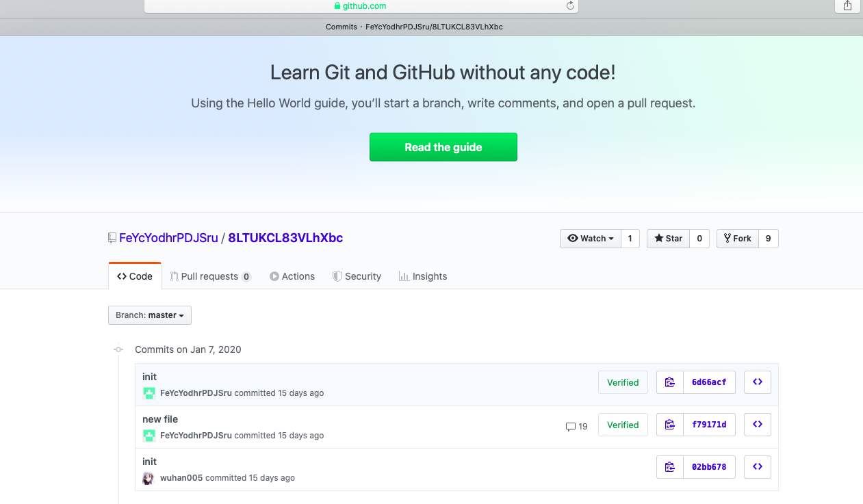The width and height of the screenshot is (863, 504).
Task: Visit the wuhan005 user profile
Action: tap(181, 478)
